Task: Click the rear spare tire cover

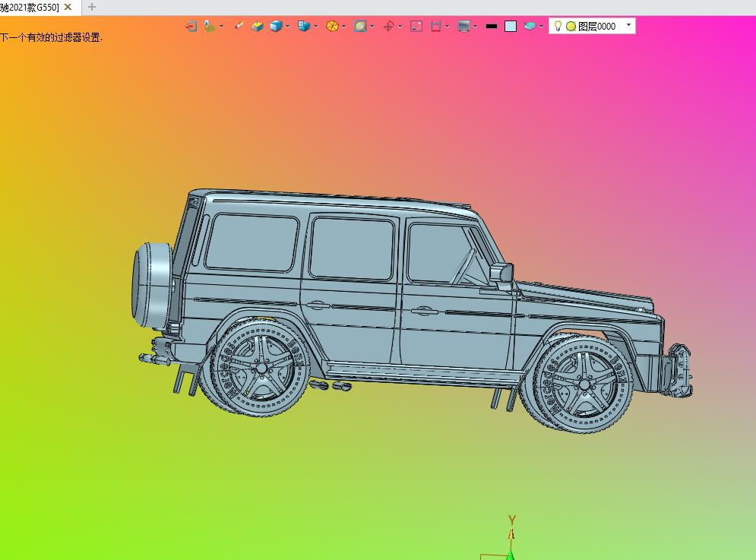Action: 153,286
